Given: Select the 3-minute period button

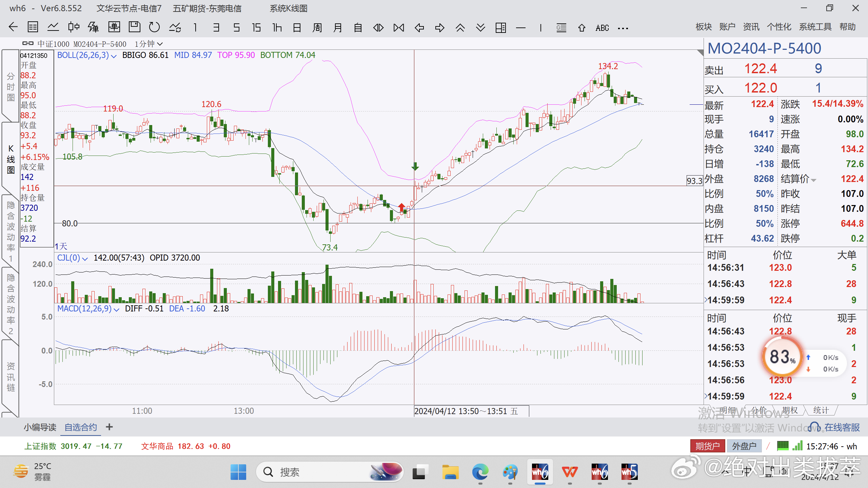Looking at the screenshot, I should [x=216, y=27].
